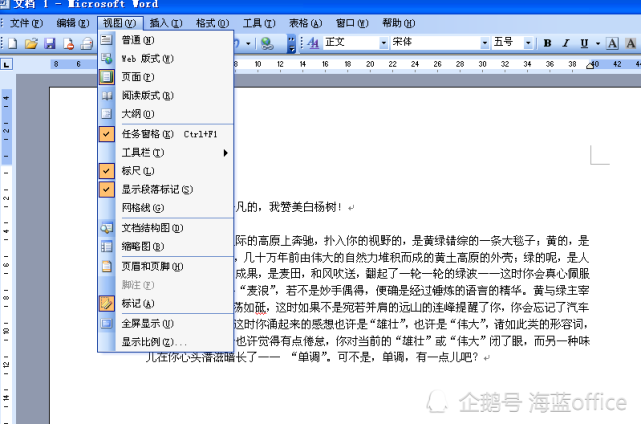Select 普通 Normal view icon
641x424 pixels.
pyautogui.click(x=106, y=40)
